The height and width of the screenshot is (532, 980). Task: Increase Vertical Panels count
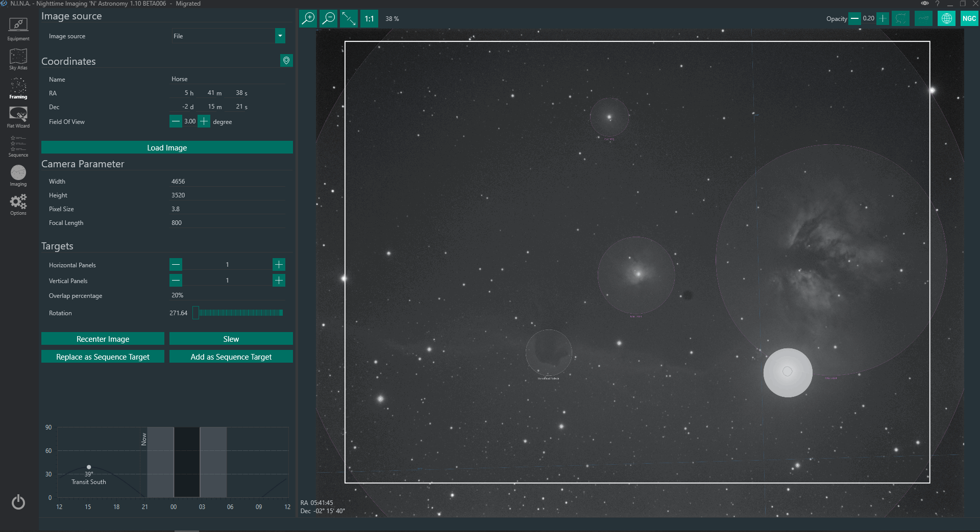(x=279, y=280)
